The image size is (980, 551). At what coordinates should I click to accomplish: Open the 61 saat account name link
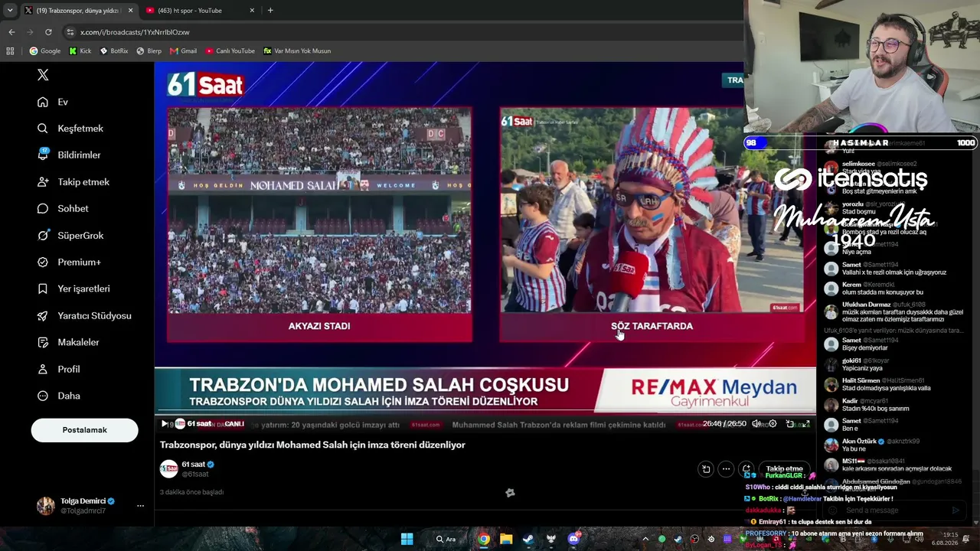point(194,465)
